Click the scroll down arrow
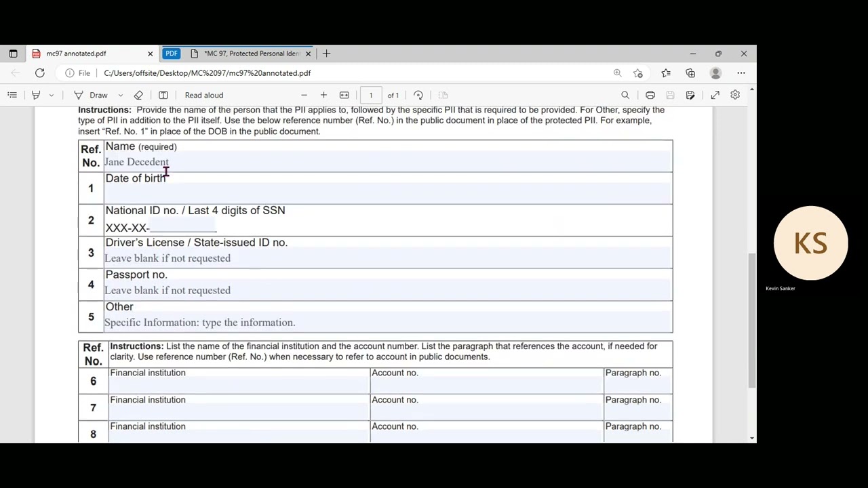868x488 pixels. 751,438
